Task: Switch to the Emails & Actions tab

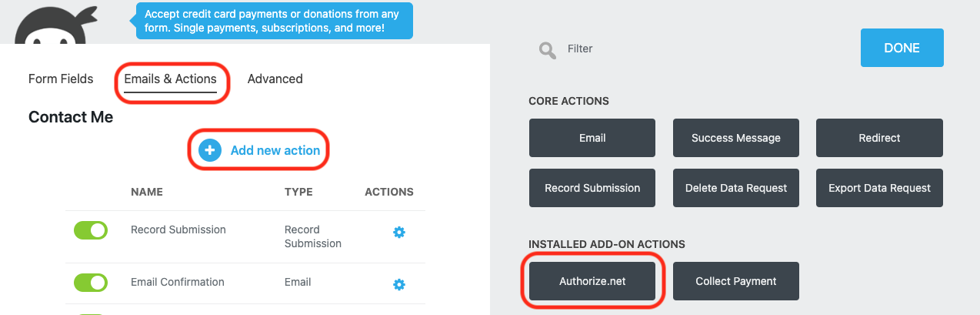Action: click(170, 79)
